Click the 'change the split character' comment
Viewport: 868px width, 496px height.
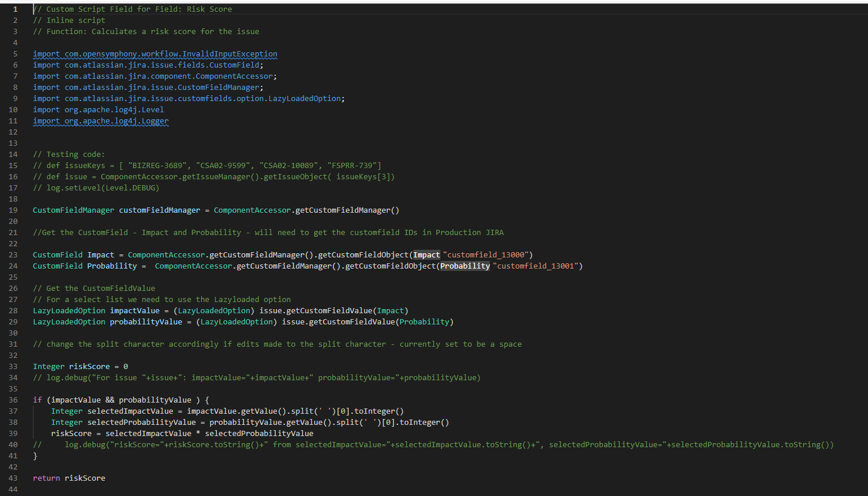point(278,344)
